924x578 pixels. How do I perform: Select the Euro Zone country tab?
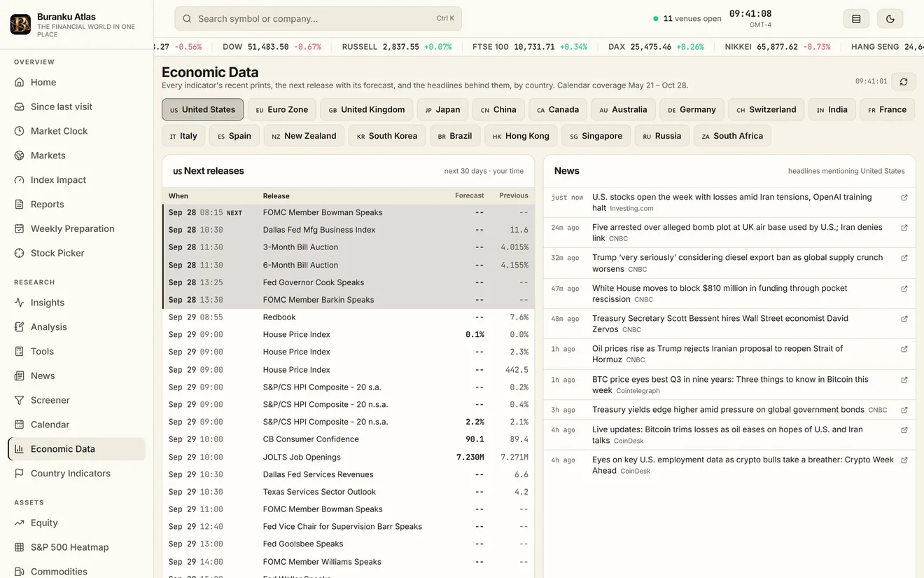click(x=282, y=109)
